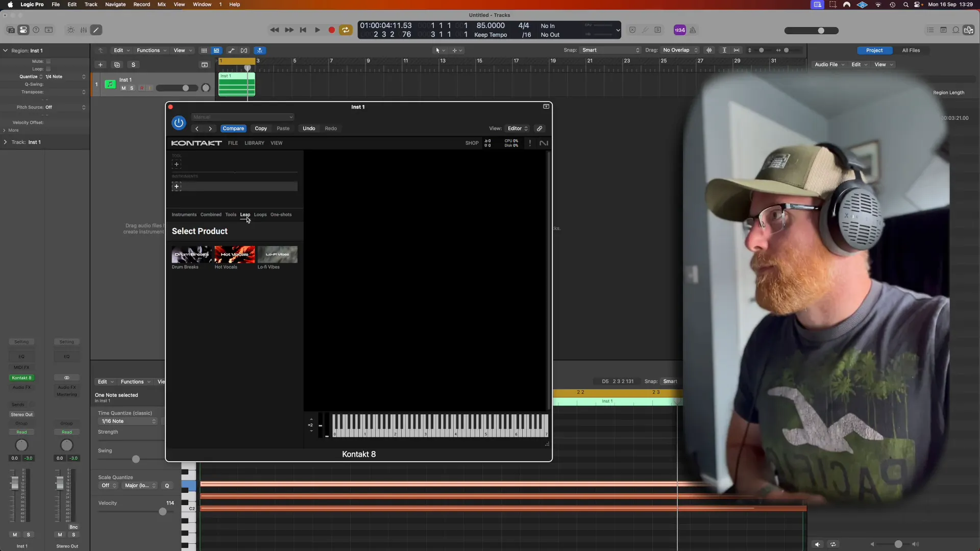Screen dimensions: 980x551
Task: Check the Mute checkbox in Region inspector
Action: (48, 61)
